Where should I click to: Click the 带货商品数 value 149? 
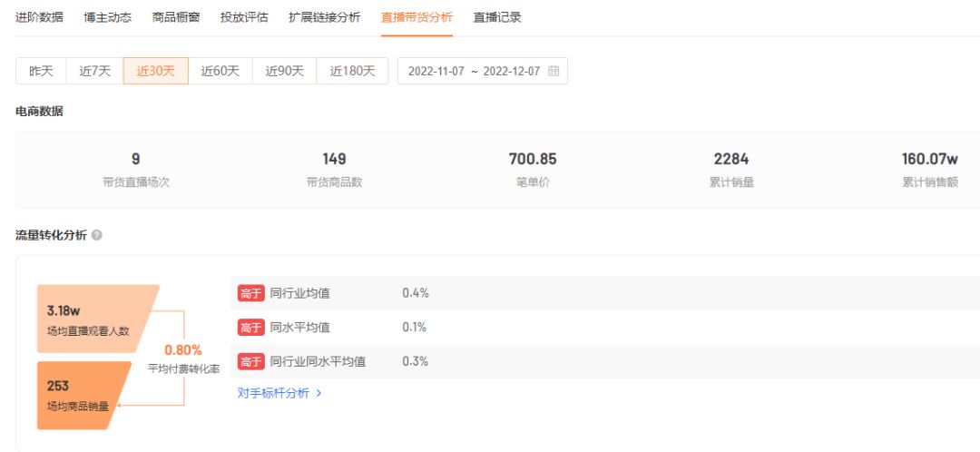coord(334,159)
